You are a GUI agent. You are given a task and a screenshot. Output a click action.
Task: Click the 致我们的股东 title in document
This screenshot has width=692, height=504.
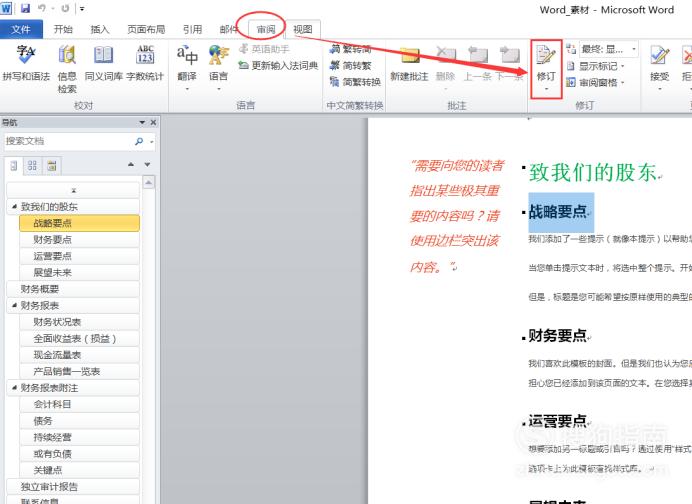[x=593, y=172]
